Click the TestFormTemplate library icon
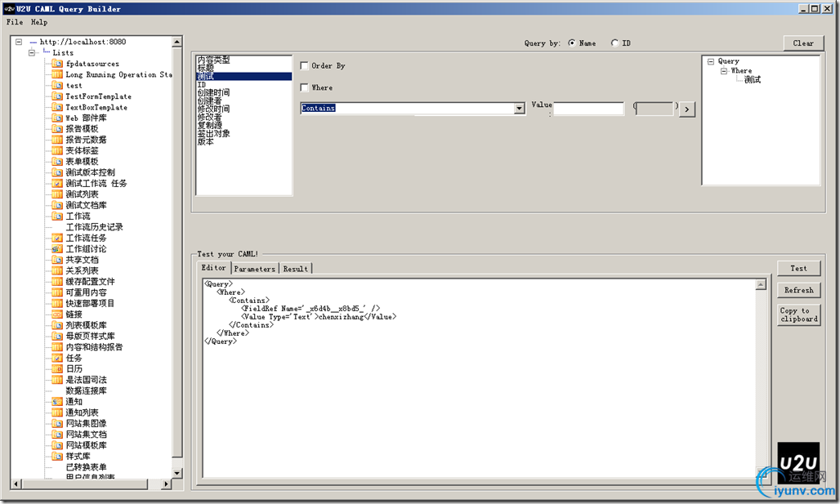This screenshot has height=504, width=840. (x=57, y=96)
